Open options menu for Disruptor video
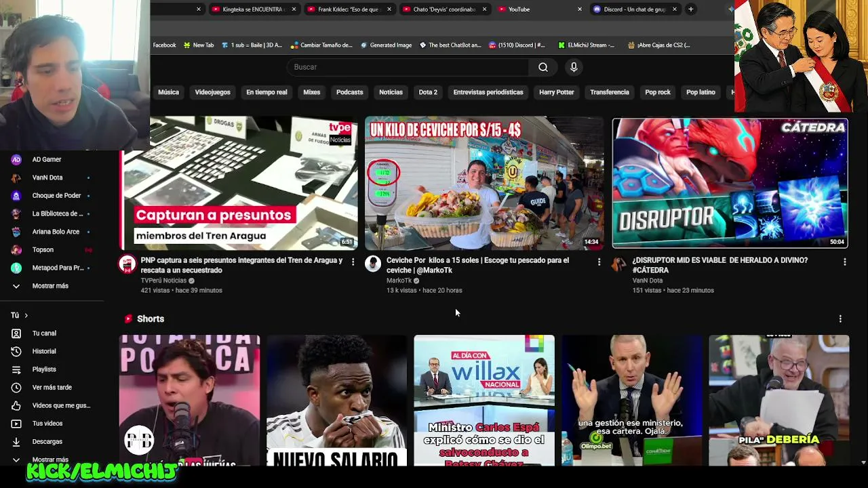 (844, 262)
